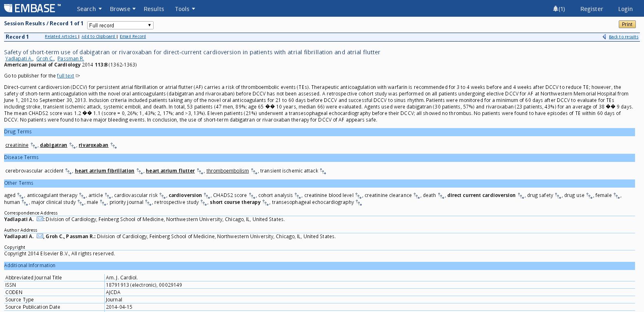
Task: Click the Embase logo icon
Action: click(8, 8)
